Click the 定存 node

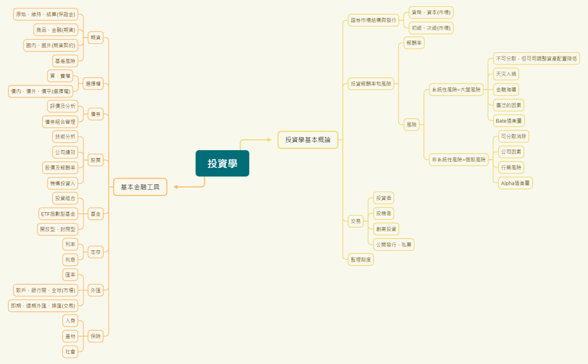[x=95, y=251]
